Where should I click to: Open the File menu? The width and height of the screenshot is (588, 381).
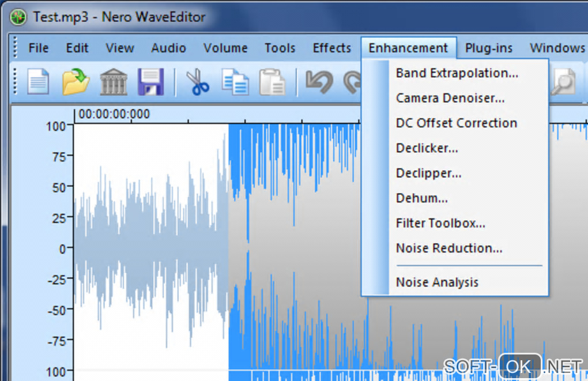39,48
